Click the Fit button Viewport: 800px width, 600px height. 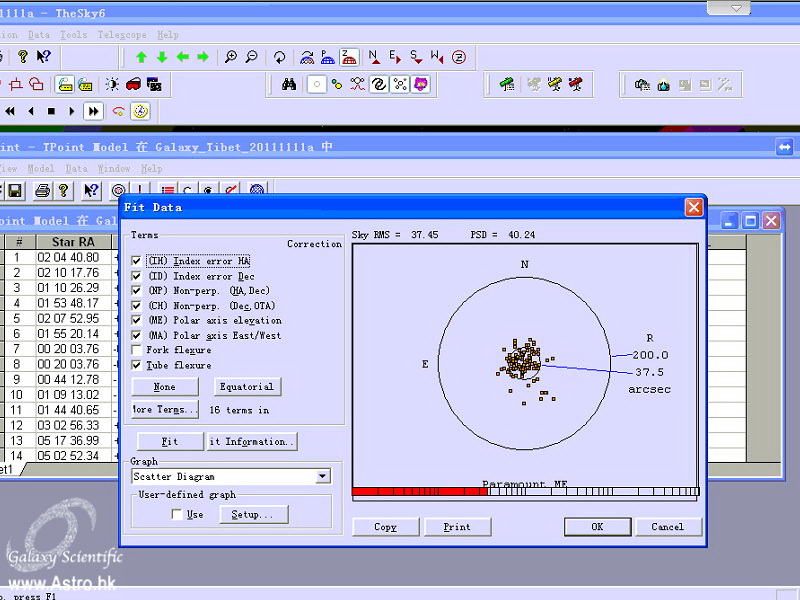tap(169, 441)
